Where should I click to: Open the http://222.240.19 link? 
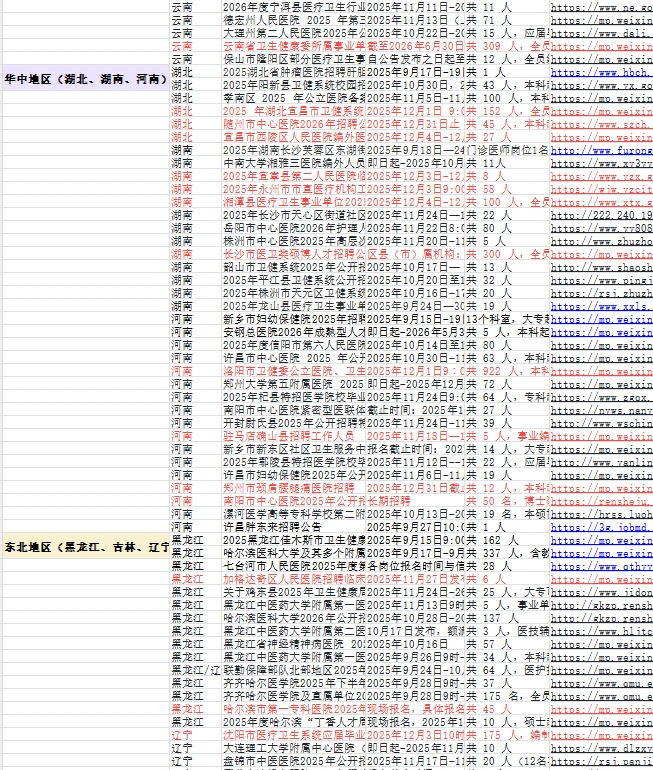pos(601,215)
